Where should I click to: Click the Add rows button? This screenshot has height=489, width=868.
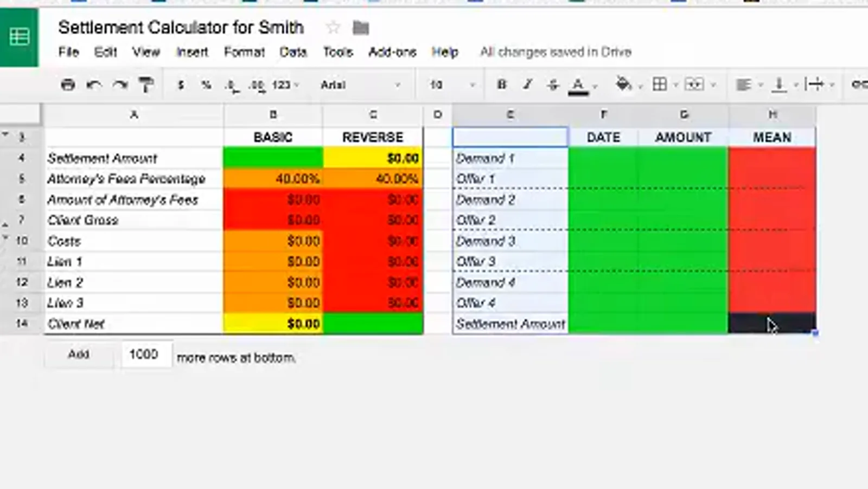[x=79, y=355]
